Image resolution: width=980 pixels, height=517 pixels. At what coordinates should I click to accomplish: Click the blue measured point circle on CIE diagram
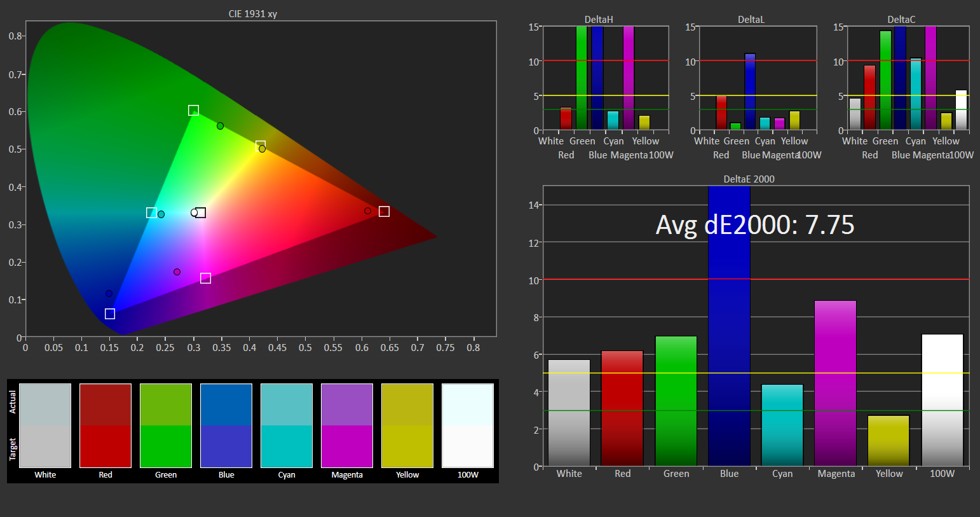(109, 294)
